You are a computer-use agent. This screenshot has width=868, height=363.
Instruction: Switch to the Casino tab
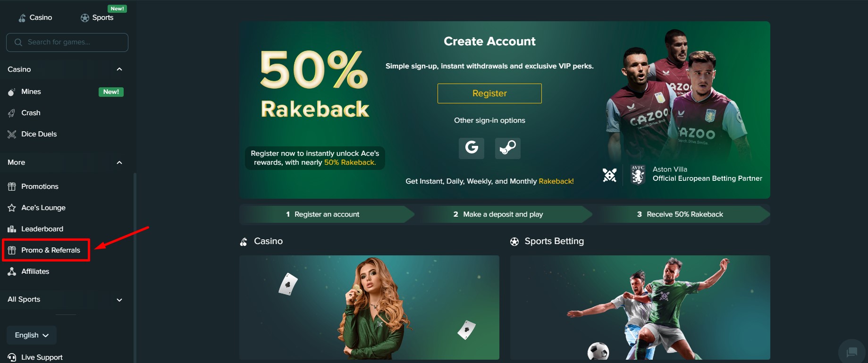point(35,17)
